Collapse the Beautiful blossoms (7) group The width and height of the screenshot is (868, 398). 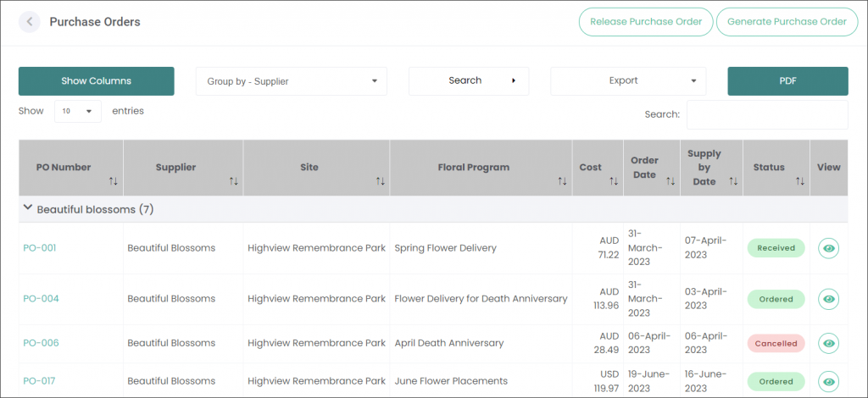click(x=27, y=207)
